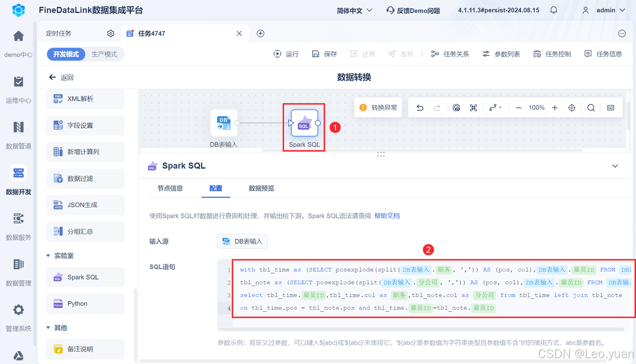Open the connection line style dropdown
The width and height of the screenshot is (636, 364).
click(x=496, y=108)
